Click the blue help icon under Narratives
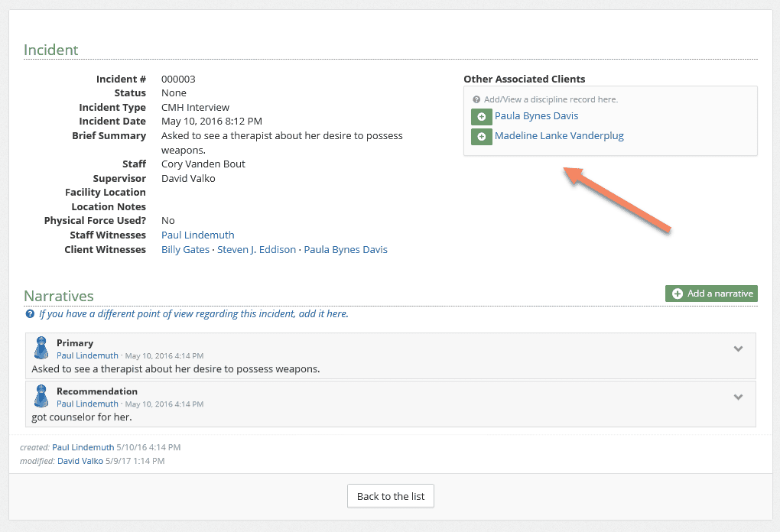Image resolution: width=780 pixels, height=532 pixels. coord(30,314)
